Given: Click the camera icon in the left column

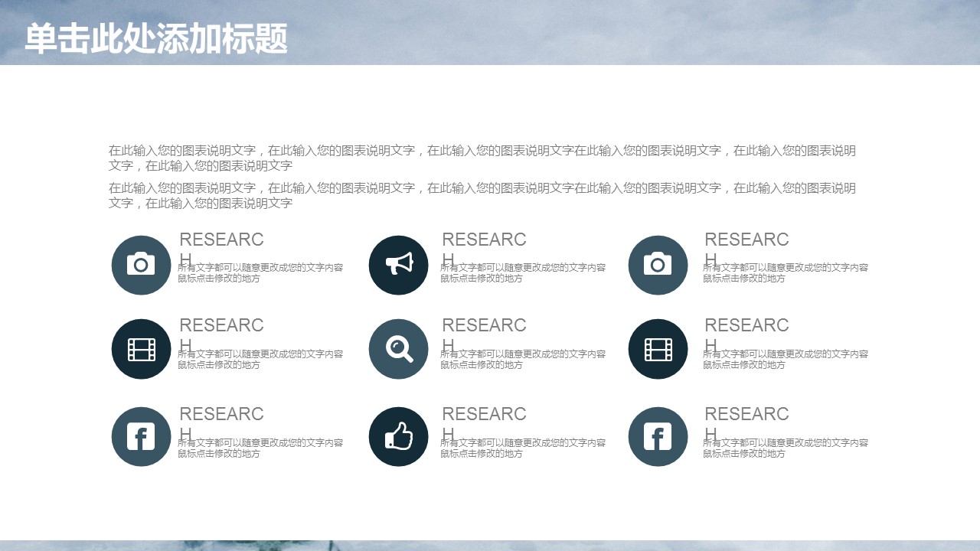Looking at the screenshot, I should click(x=141, y=265).
